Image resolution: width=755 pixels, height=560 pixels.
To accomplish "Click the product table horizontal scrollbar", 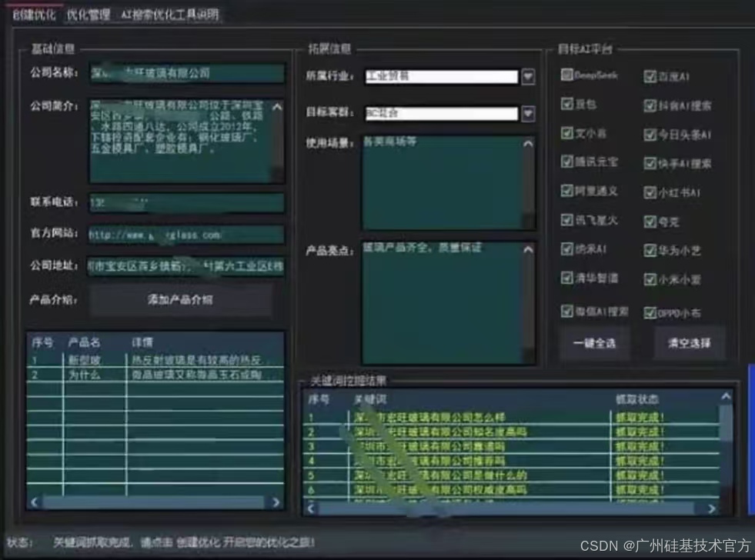I will pyautogui.click(x=154, y=502).
